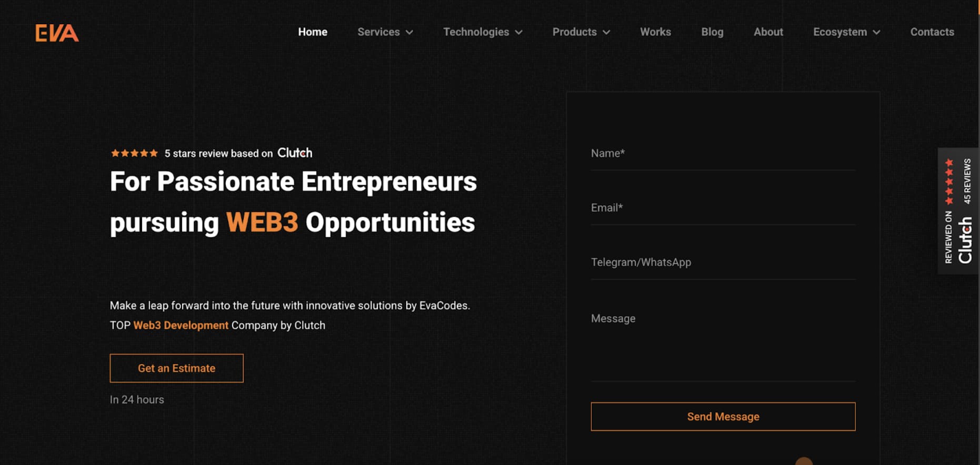Click the red stars on the Clutch sidebar badge
This screenshot has height=465, width=980.
pos(949,181)
